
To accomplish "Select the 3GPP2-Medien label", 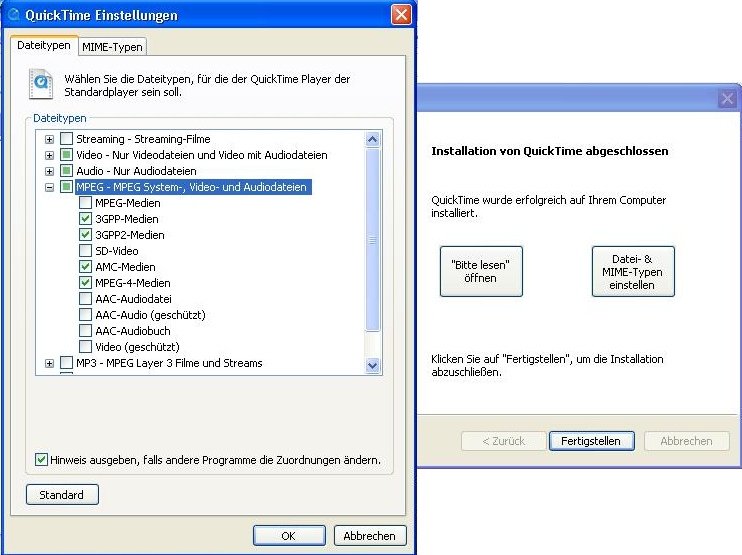I will [130, 235].
